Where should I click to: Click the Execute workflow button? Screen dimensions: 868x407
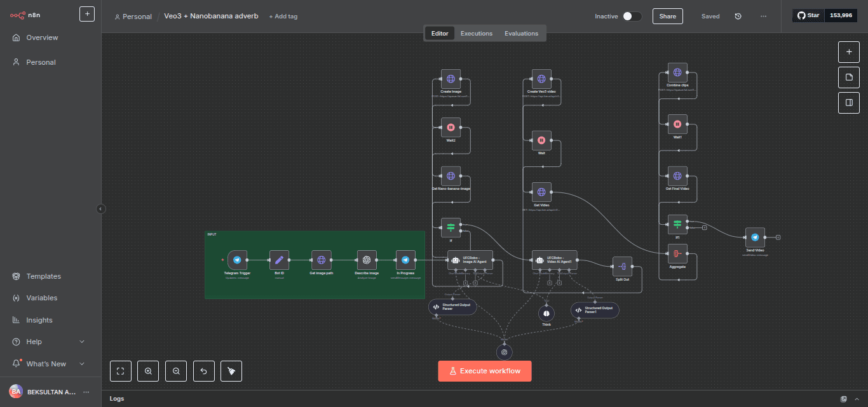(484, 371)
